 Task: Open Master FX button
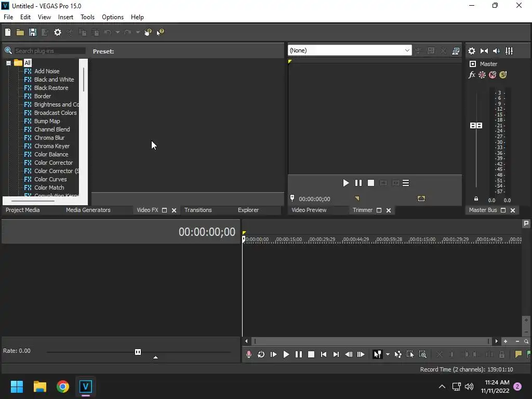pyautogui.click(x=472, y=75)
